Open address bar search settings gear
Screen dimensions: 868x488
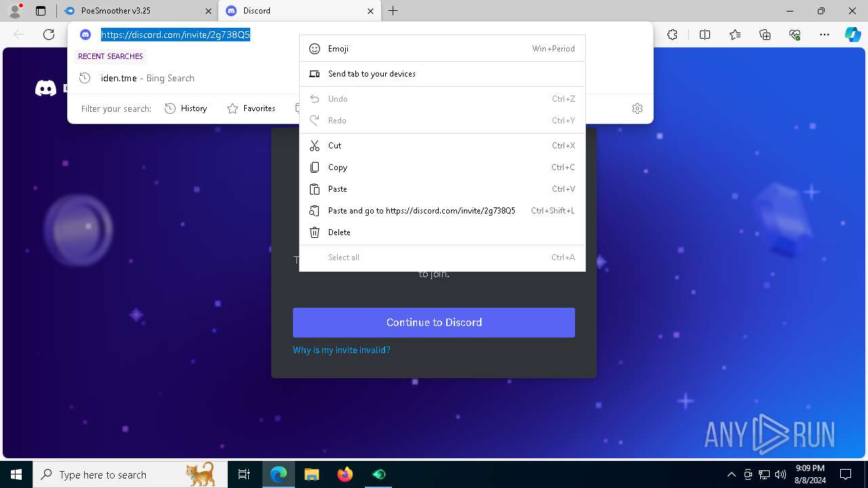637,108
